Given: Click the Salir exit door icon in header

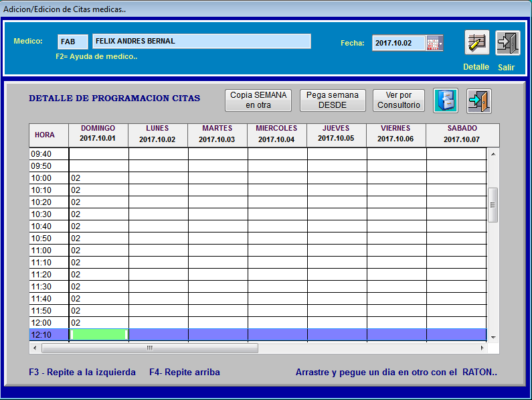Looking at the screenshot, I should click(507, 42).
